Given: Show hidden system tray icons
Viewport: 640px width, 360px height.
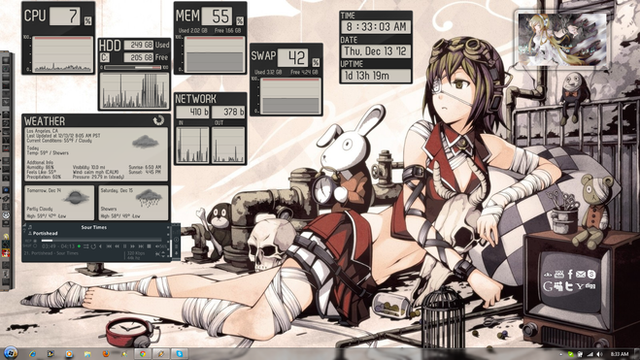Looking at the screenshot, I should [x=561, y=354].
